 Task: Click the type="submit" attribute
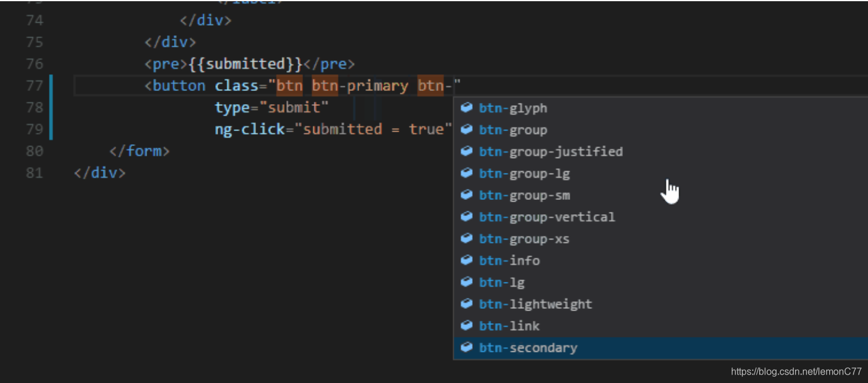tap(272, 108)
